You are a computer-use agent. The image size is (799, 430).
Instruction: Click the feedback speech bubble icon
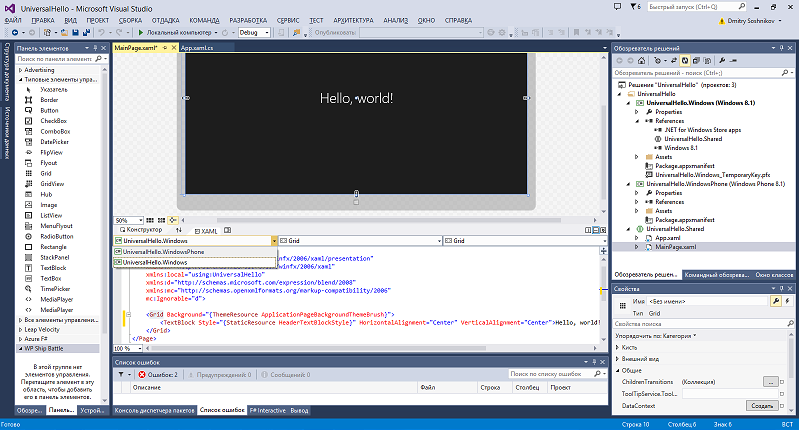tap(618, 6)
